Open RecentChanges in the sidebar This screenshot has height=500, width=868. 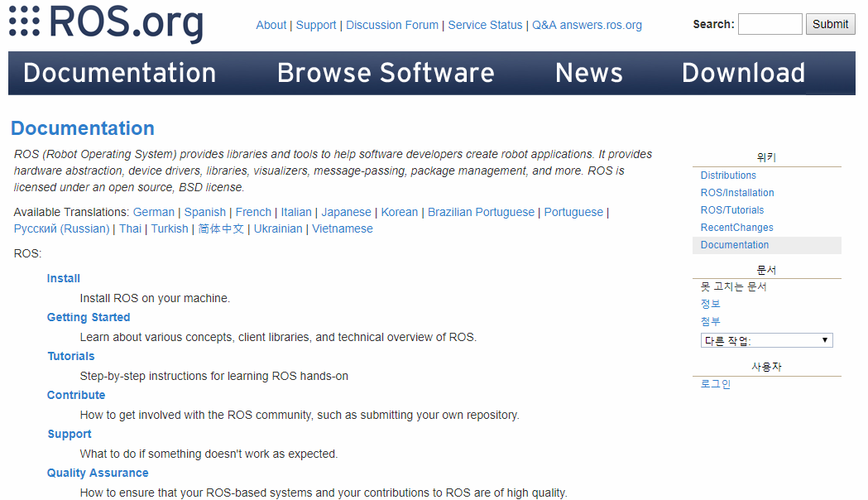[x=736, y=228]
